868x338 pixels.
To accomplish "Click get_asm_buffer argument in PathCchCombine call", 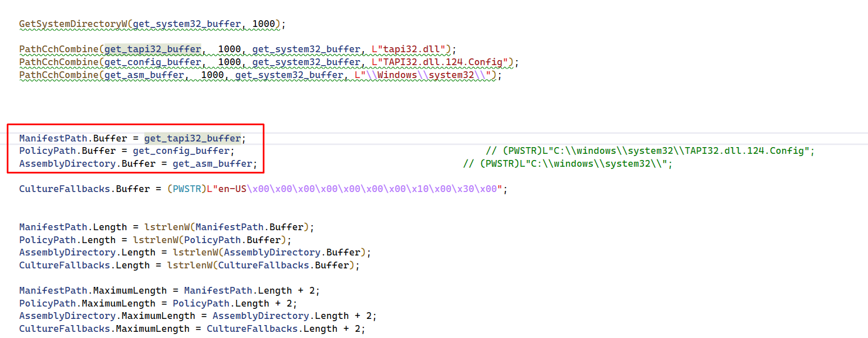I will pos(144,75).
